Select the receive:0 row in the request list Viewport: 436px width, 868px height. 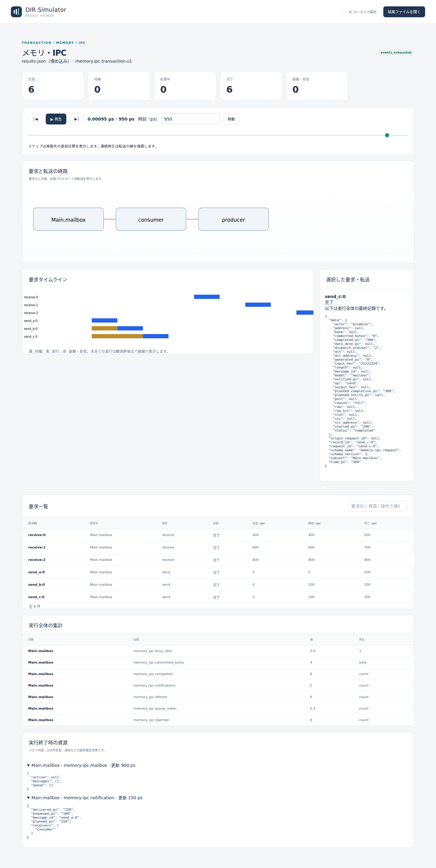pos(218,535)
